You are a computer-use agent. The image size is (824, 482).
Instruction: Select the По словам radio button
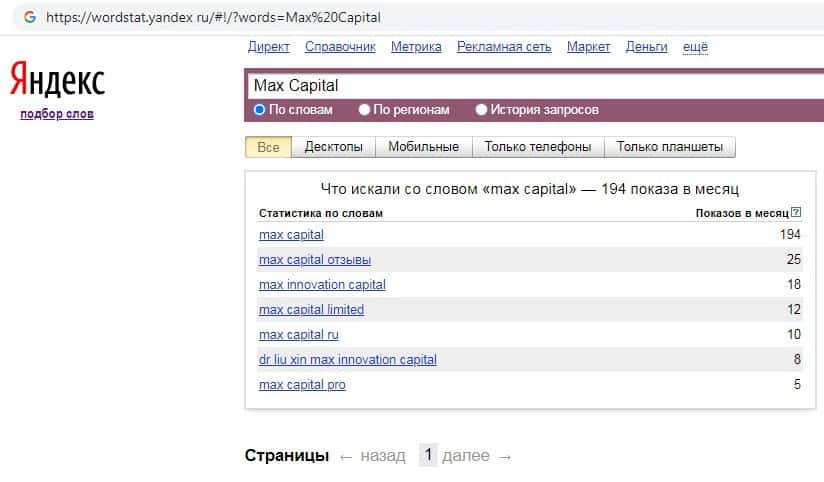(259, 110)
